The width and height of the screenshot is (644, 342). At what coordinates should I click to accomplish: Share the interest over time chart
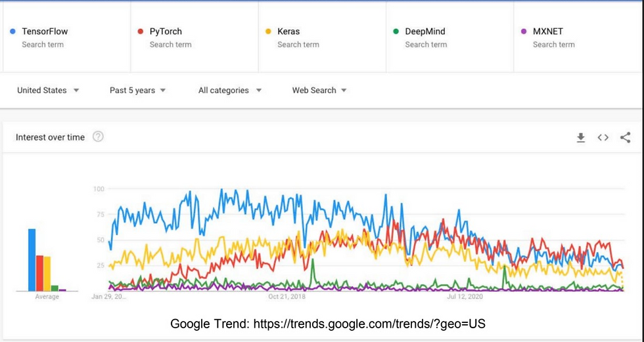pos(625,137)
